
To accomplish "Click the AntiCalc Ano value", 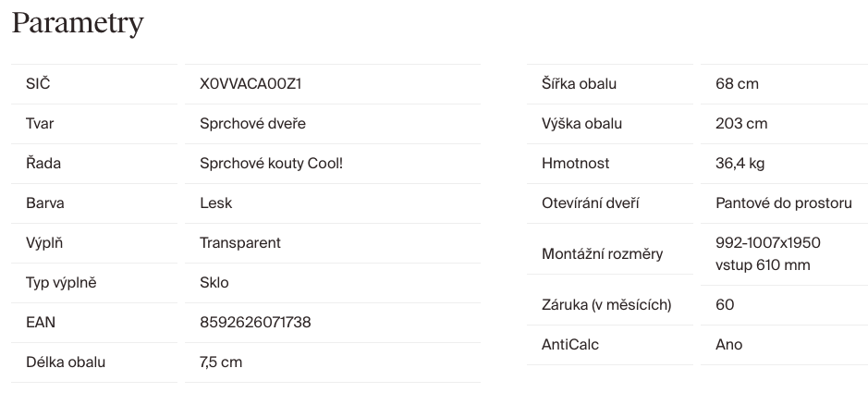I will pos(728,345).
